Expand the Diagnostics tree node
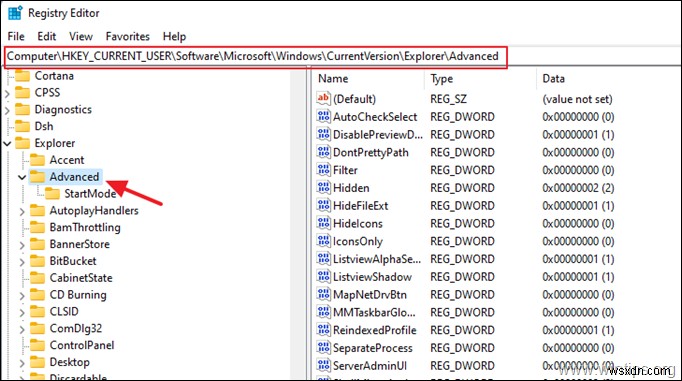 pos(7,110)
